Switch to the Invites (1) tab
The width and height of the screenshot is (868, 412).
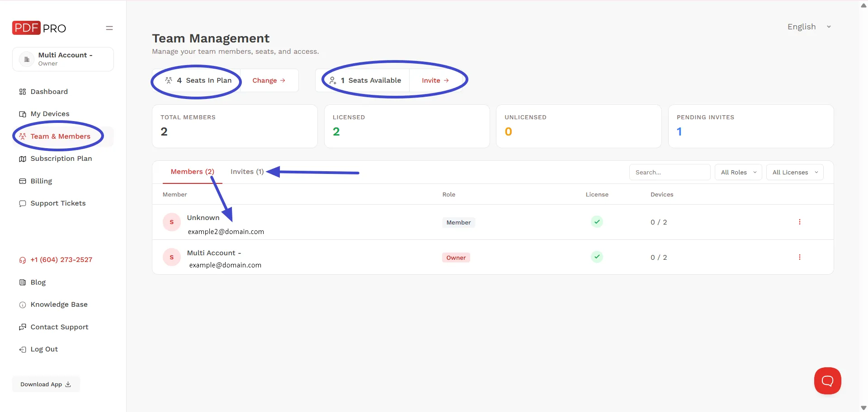(x=247, y=172)
